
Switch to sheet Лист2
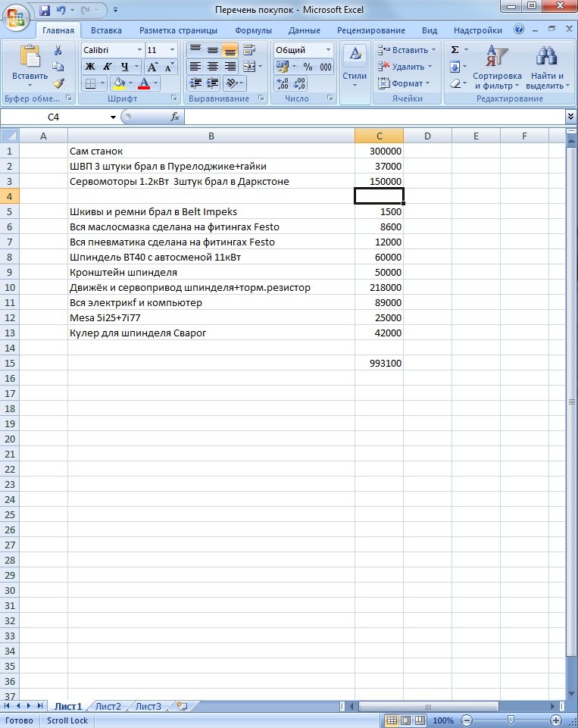(x=108, y=706)
